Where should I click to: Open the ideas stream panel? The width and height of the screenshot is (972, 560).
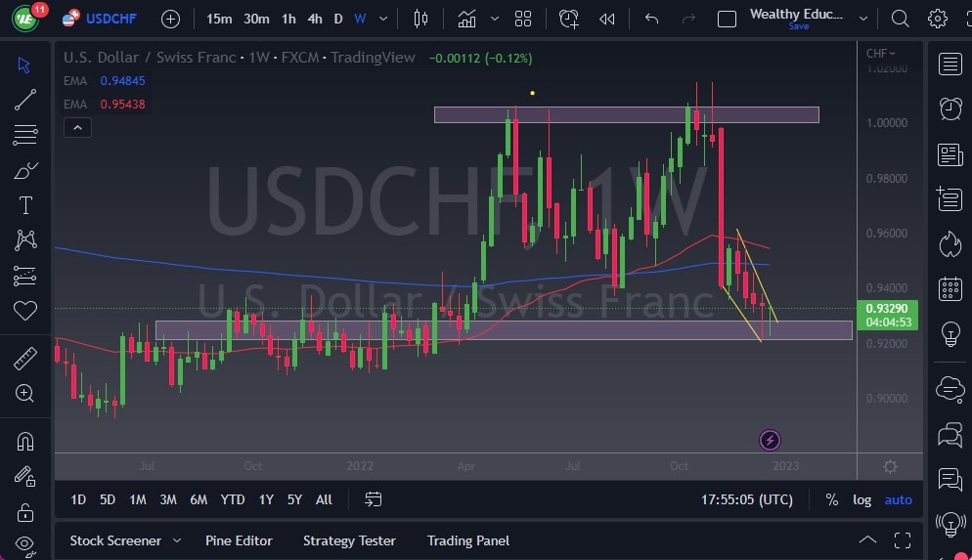[x=950, y=480]
